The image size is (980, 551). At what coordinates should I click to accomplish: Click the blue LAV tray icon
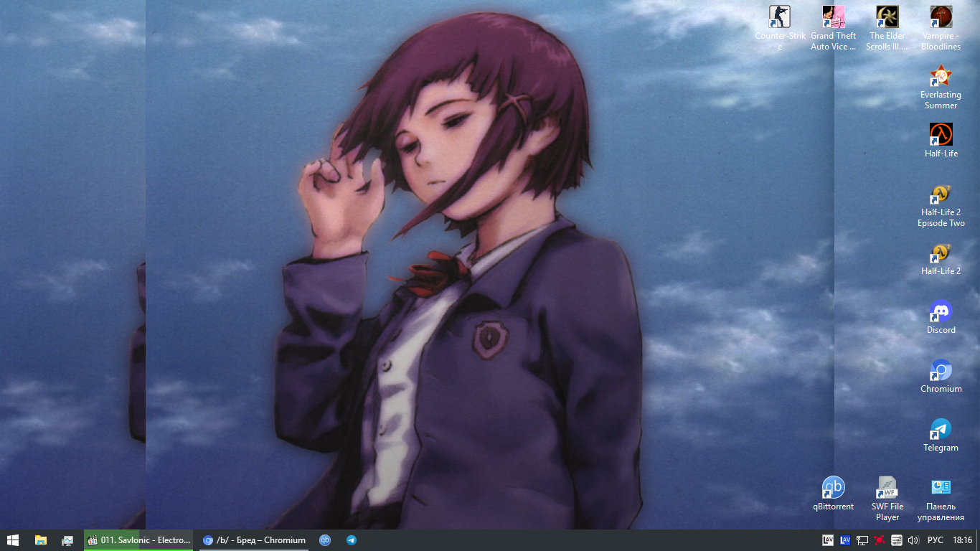click(x=845, y=540)
